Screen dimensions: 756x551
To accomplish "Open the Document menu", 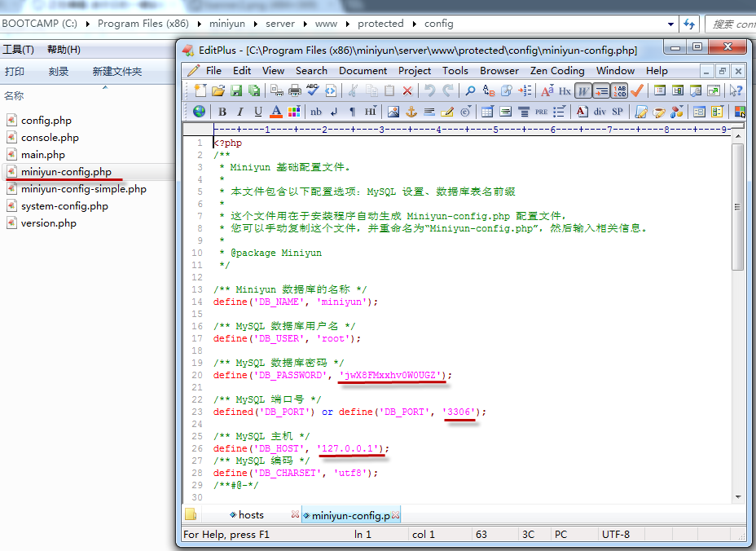I will (x=363, y=70).
